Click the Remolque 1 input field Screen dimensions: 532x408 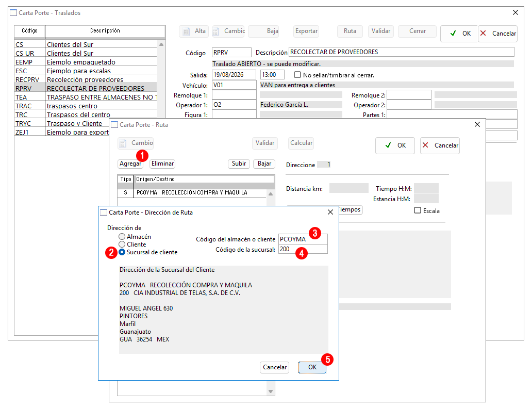(234, 95)
